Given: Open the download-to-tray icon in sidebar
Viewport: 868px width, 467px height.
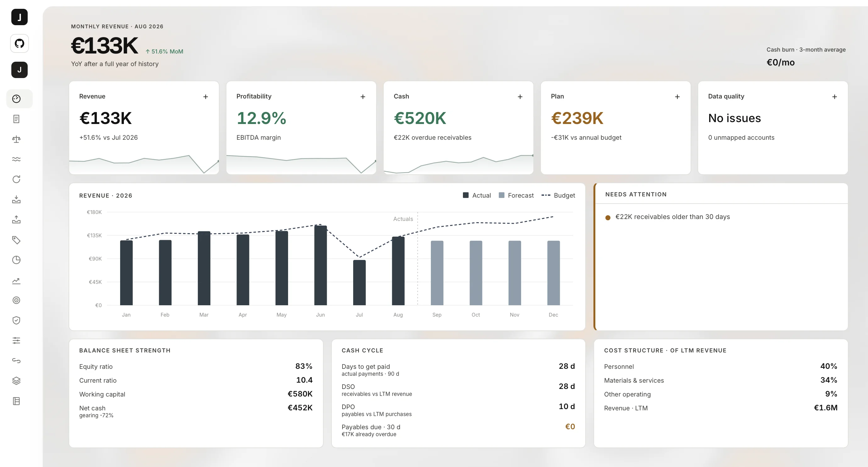Looking at the screenshot, I should point(16,200).
